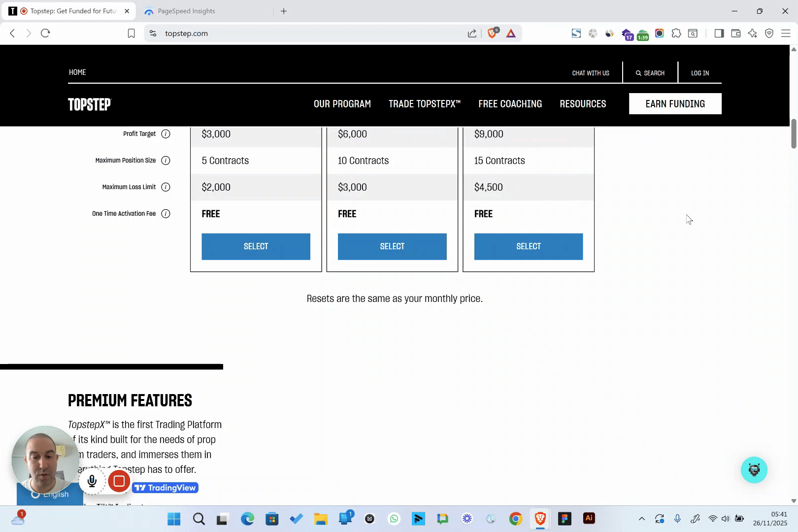Bookmark this page with the bookmark icon
The height and width of the screenshot is (532, 798).
131,33
